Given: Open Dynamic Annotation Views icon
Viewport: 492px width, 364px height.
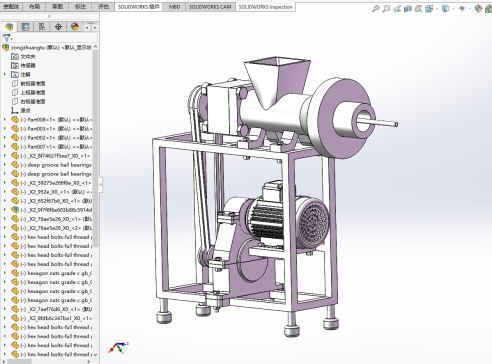Looking at the screenshot, I should click(418, 9).
